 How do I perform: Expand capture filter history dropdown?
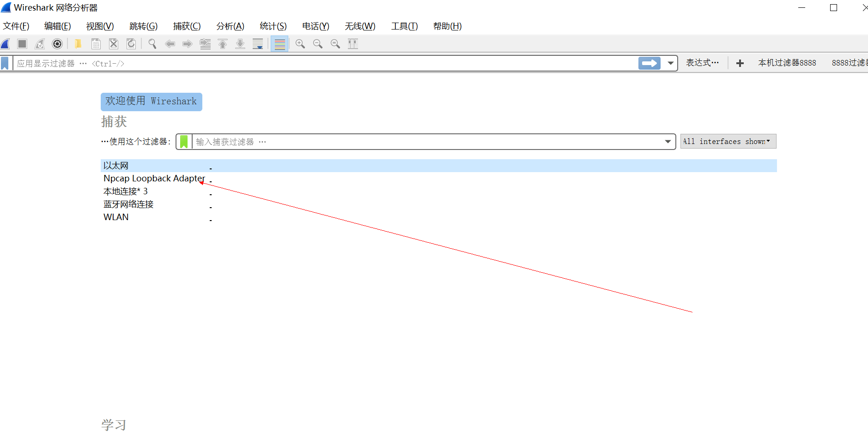668,142
